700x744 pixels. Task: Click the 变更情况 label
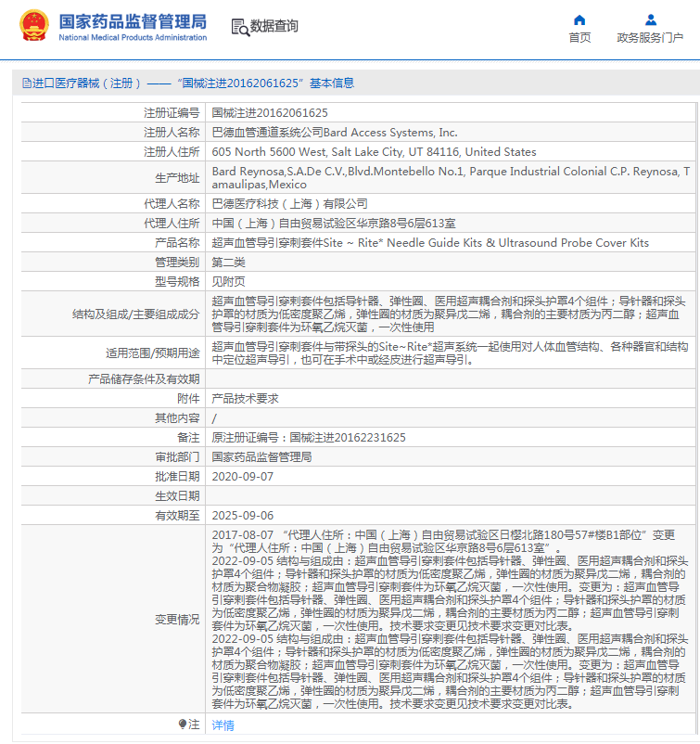tap(177, 619)
